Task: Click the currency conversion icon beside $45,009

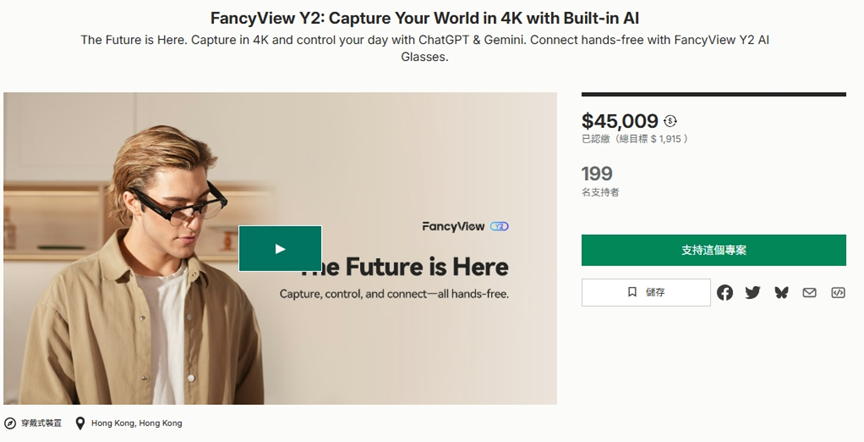Action: pos(670,121)
